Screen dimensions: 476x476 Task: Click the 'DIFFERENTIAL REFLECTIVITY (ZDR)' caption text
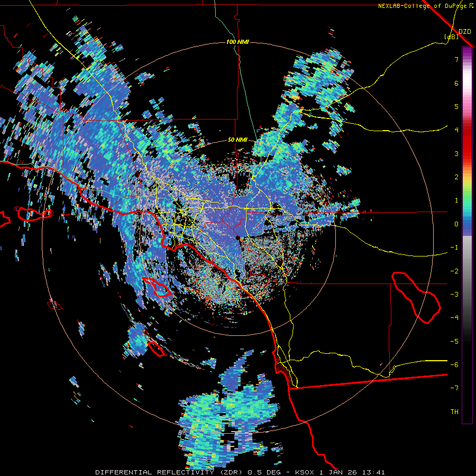169,472
